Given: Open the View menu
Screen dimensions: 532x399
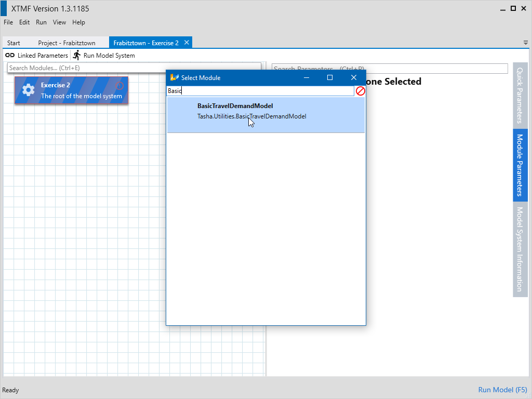Looking at the screenshot, I should click(59, 22).
